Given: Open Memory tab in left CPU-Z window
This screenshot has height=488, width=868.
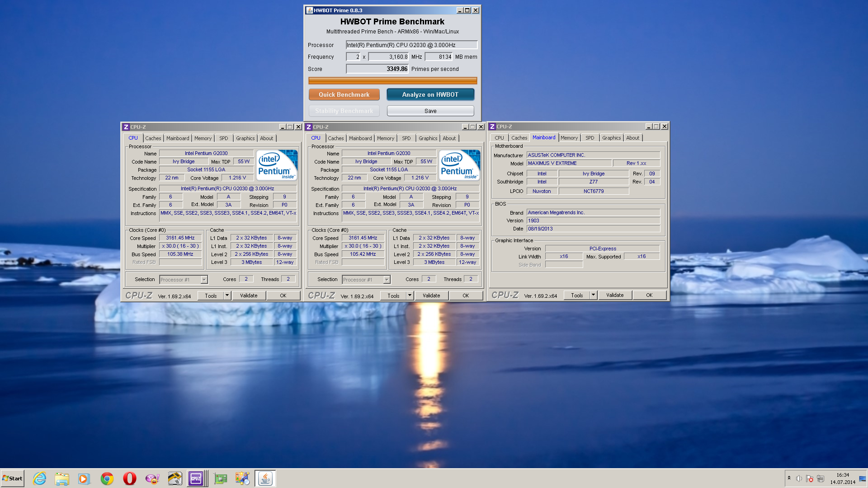Looking at the screenshot, I should 203,138.
